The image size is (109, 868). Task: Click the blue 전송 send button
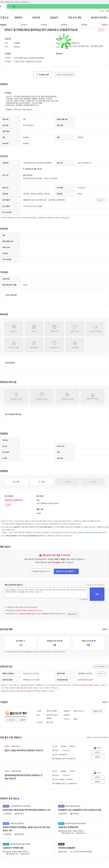point(97,594)
